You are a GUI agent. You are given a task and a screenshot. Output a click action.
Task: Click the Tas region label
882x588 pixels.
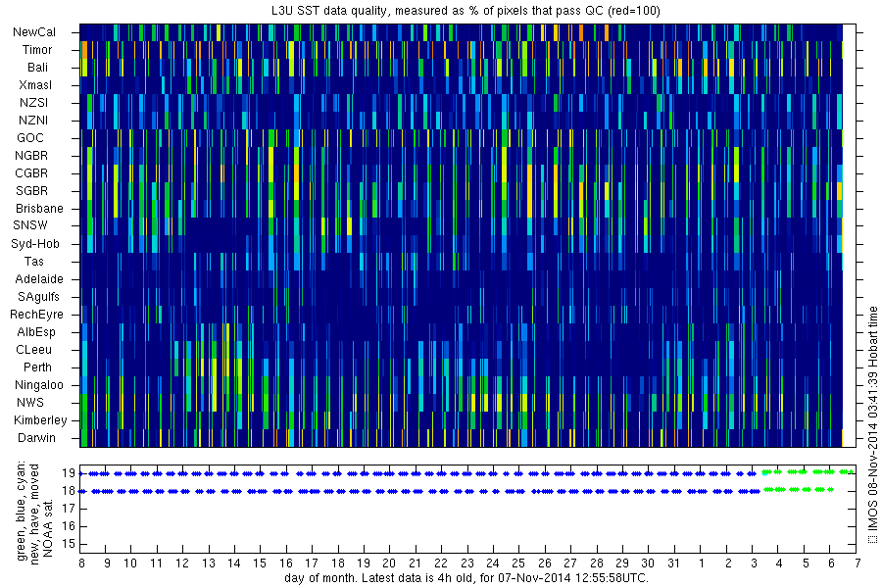(33, 261)
